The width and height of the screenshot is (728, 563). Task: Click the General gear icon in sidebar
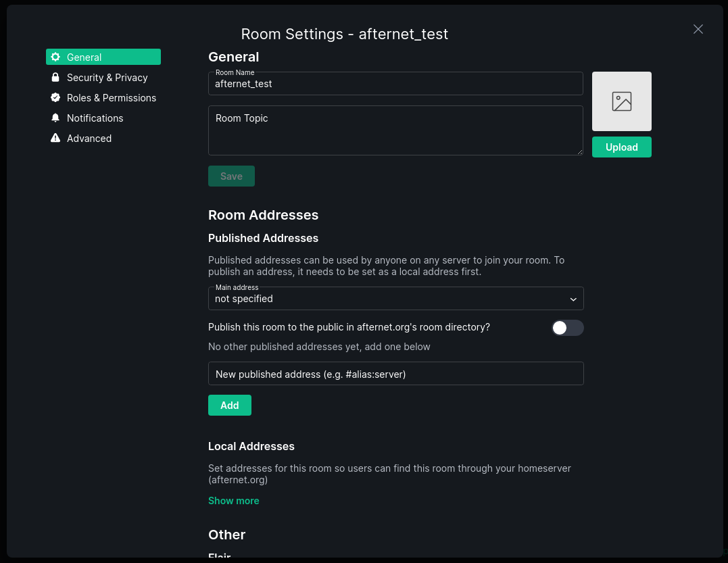click(55, 57)
